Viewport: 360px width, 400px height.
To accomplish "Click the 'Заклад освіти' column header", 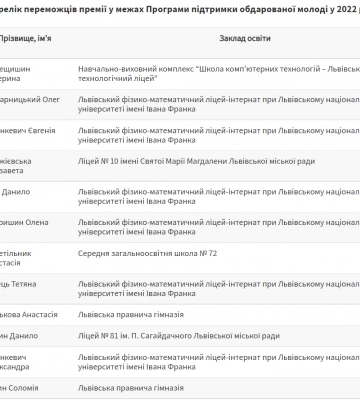I will pos(245,38).
